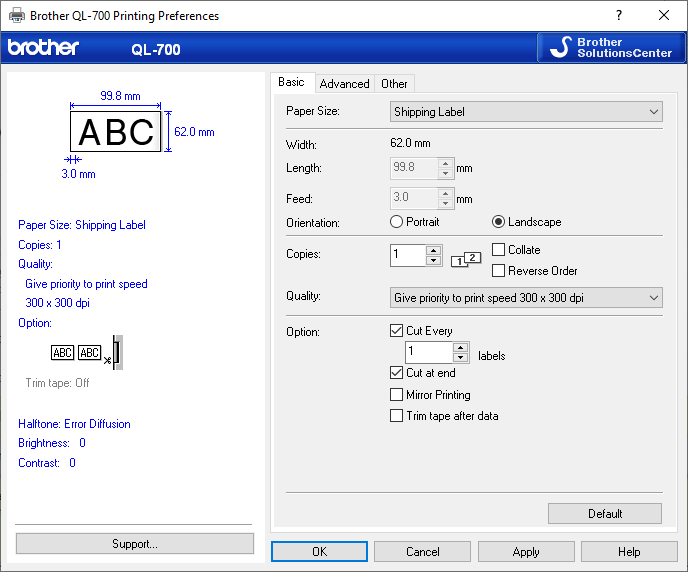Click the Copies number field
This screenshot has width=688, height=572.
[x=408, y=255]
